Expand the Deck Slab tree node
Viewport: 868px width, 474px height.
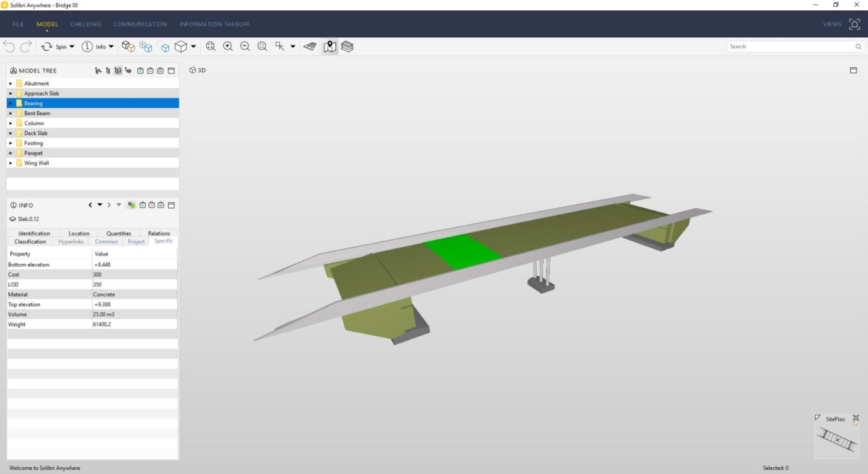11,133
